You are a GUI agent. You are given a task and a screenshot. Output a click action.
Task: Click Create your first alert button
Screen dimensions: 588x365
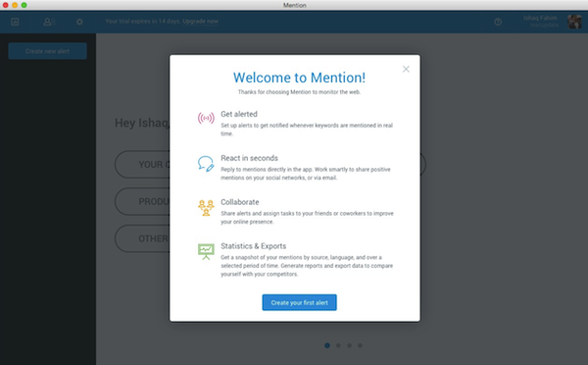pyautogui.click(x=299, y=302)
